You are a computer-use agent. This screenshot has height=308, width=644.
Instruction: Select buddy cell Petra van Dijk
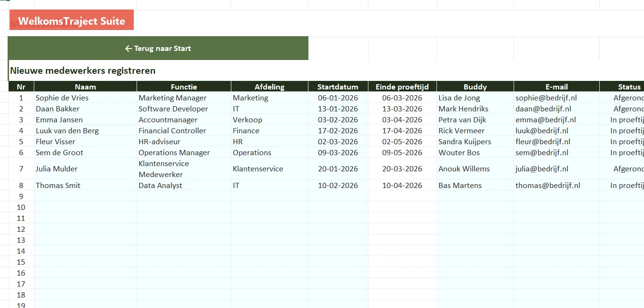[476, 119]
